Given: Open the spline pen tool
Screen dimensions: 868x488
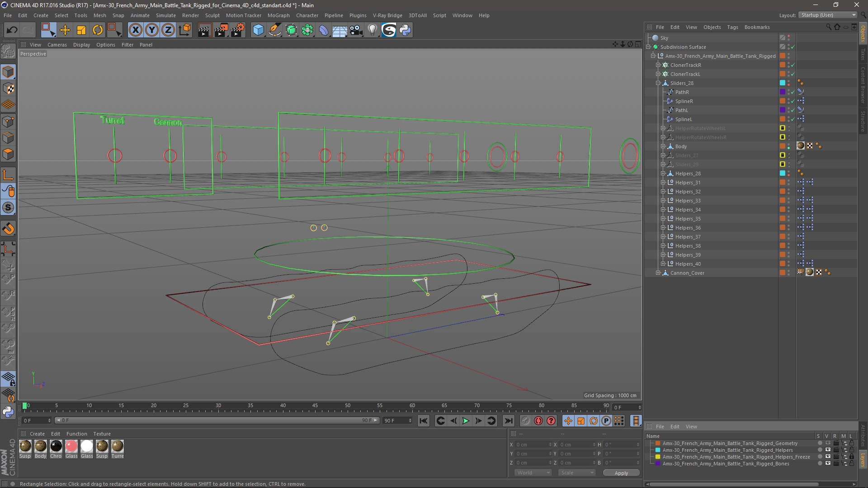Looking at the screenshot, I should point(275,30).
